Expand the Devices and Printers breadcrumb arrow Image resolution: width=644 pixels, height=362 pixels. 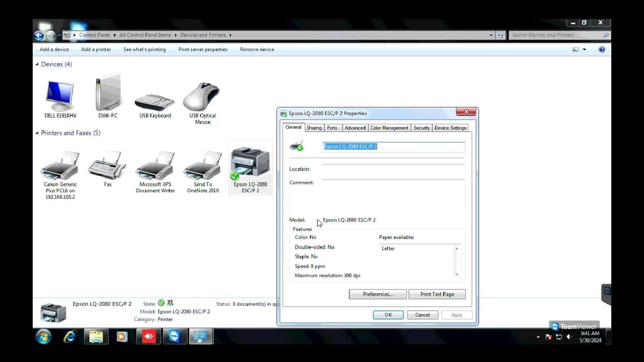pyautogui.click(x=230, y=35)
